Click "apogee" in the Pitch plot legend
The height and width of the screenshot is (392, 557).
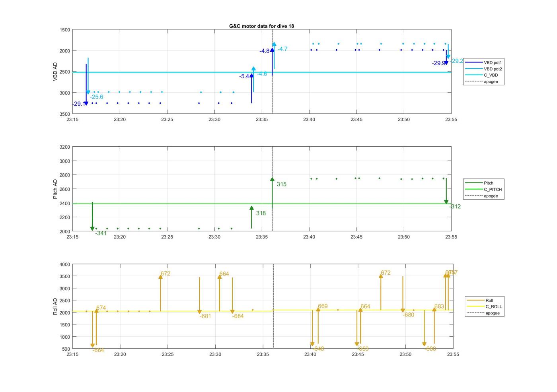(481, 196)
